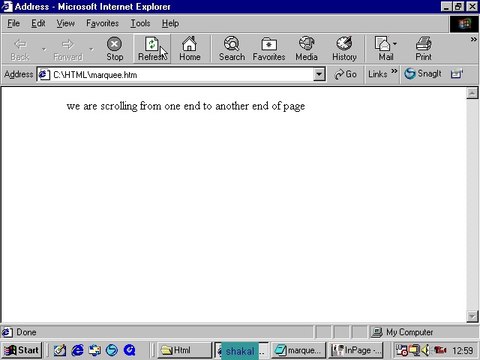Show the History pane

(344, 49)
